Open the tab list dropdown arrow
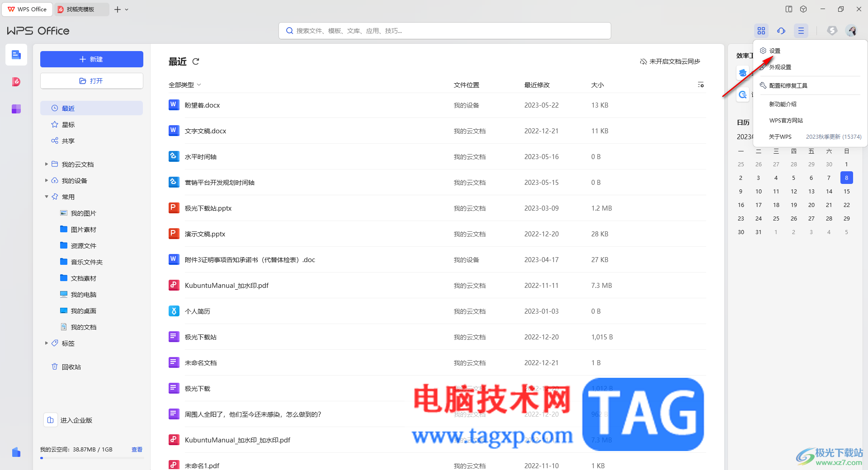 (x=127, y=9)
